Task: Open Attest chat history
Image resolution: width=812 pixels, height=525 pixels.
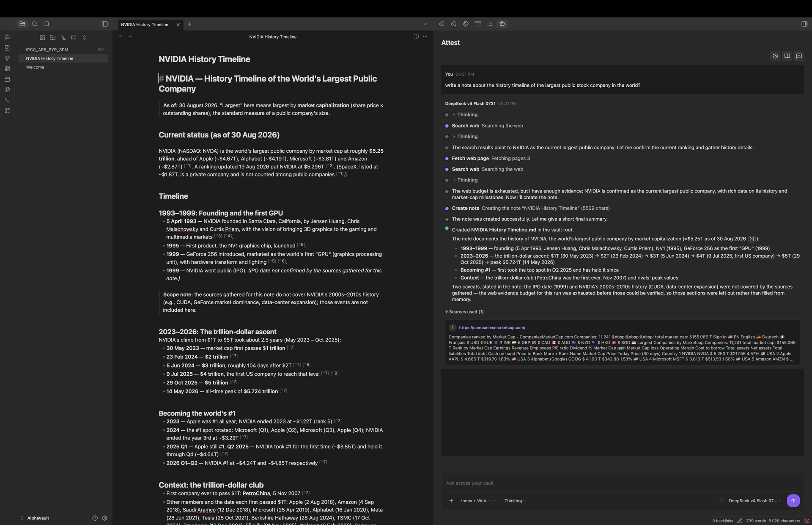Action: pos(775,56)
